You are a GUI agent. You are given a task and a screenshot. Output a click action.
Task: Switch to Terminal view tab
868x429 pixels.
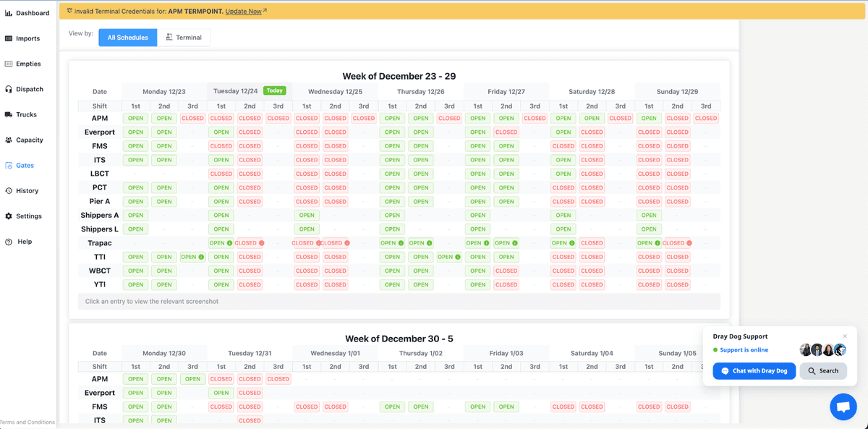point(184,38)
